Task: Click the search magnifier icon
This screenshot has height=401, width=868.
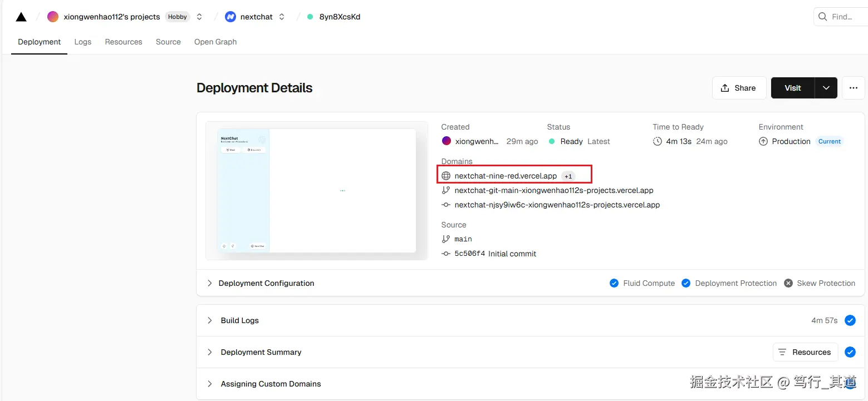Action: coord(822,17)
